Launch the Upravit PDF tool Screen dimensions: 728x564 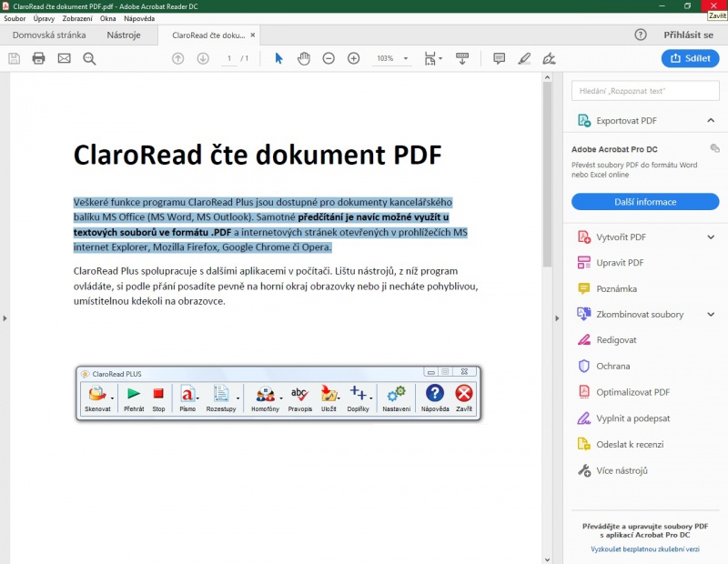coord(620,263)
